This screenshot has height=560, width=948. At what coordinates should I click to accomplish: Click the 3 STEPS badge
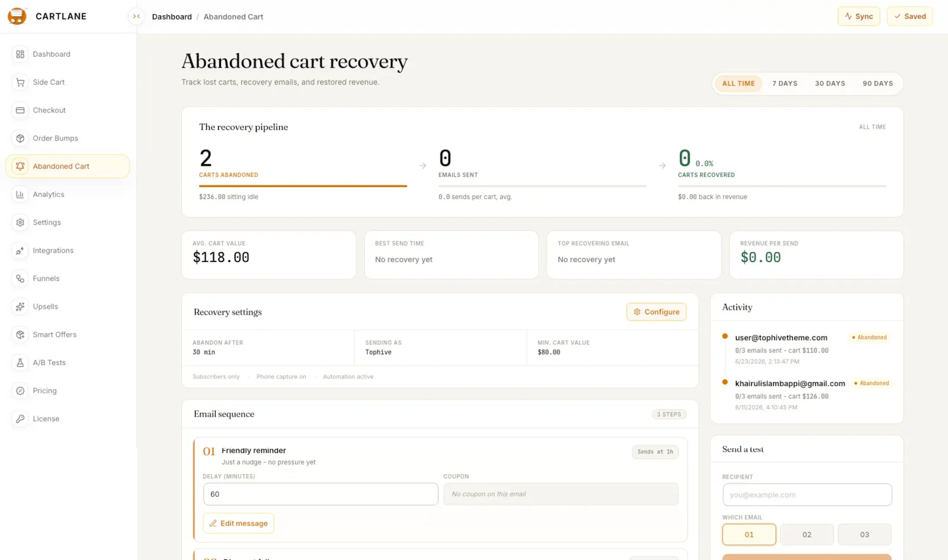click(x=669, y=414)
